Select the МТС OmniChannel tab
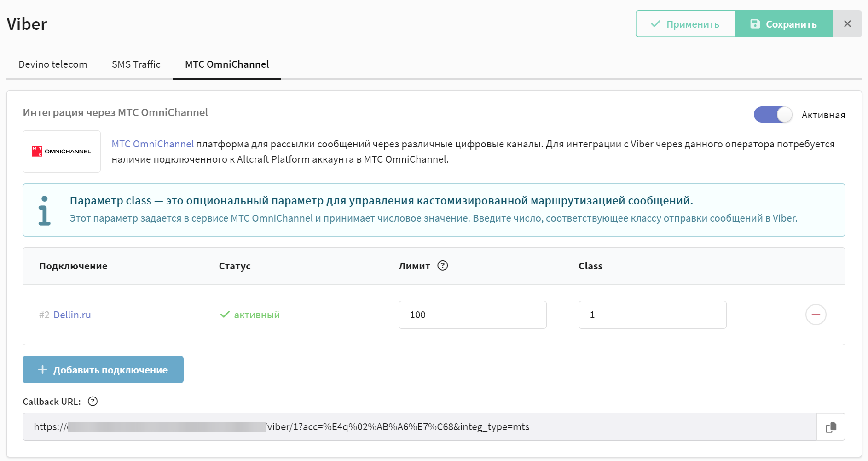The width and height of the screenshot is (868, 461). pyautogui.click(x=227, y=64)
